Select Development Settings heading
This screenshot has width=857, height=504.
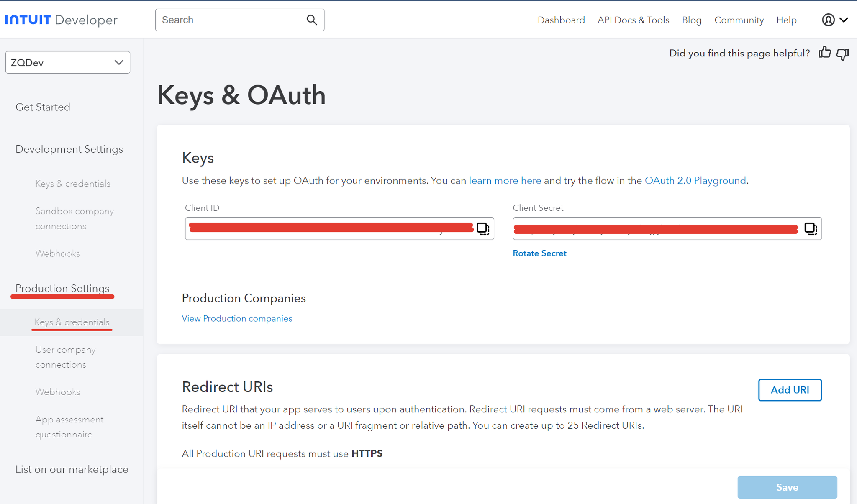point(69,149)
